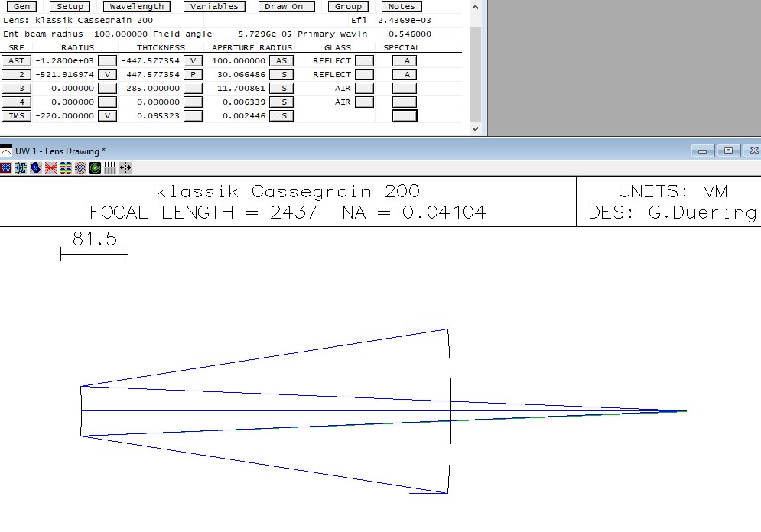Show the spot diagram toolbar icon

click(x=80, y=168)
